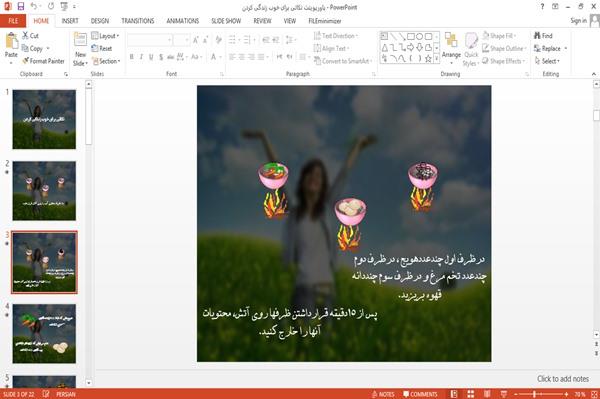Viewport: 600px width, 399px height.
Task: Click the Replace button
Action: pyautogui.click(x=550, y=48)
